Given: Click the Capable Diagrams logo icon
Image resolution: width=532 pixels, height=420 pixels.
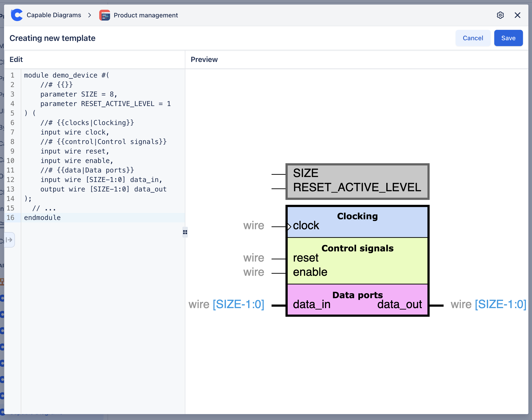Looking at the screenshot, I should (17, 15).
